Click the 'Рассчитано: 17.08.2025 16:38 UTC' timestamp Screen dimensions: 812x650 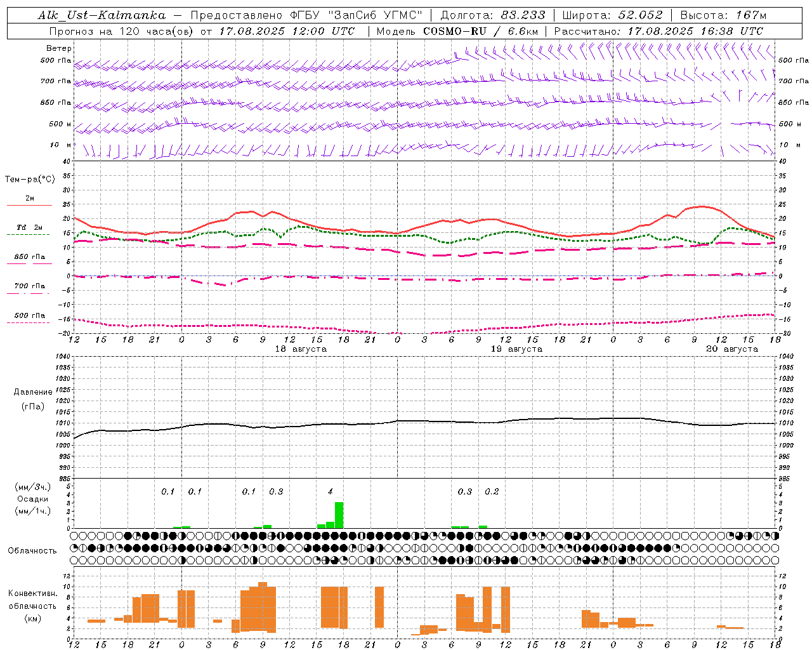(x=658, y=31)
